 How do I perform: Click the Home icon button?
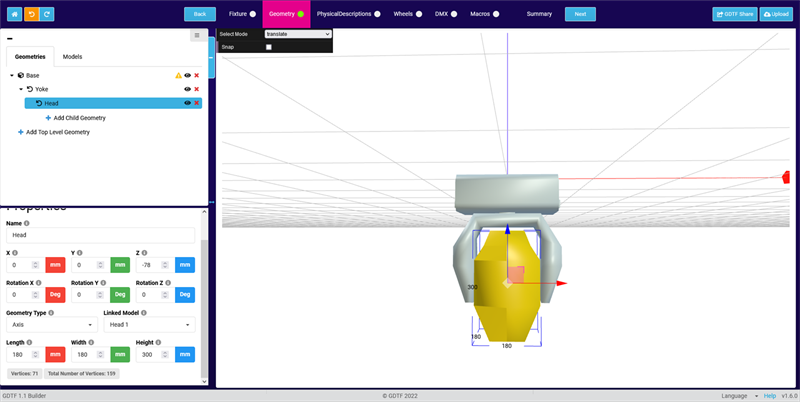[13, 14]
